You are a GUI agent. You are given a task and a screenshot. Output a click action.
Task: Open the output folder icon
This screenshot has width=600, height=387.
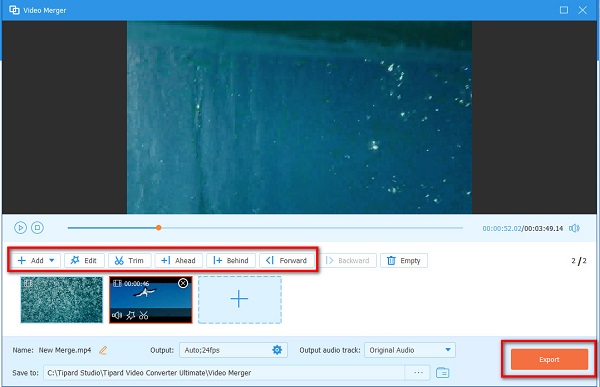click(x=443, y=373)
